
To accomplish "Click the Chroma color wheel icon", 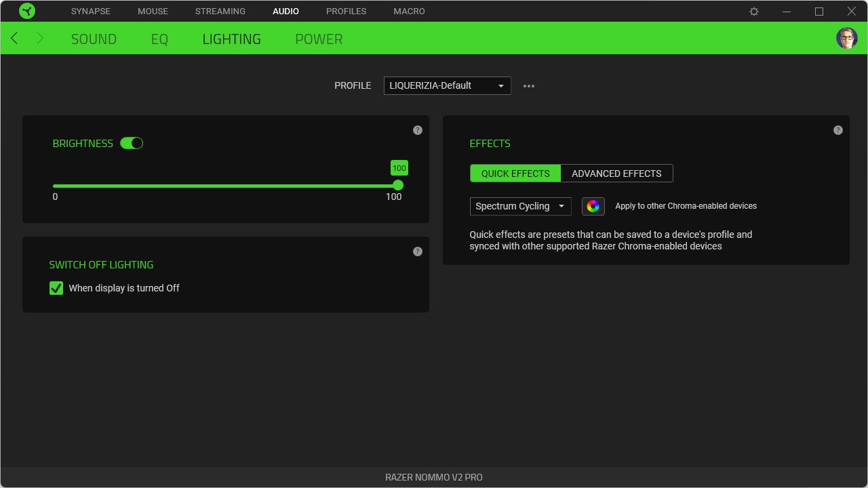I will tap(593, 206).
